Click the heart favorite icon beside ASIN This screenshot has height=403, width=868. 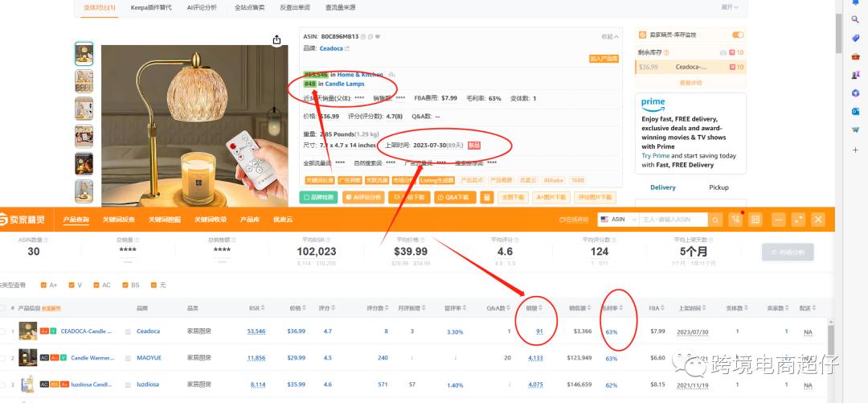(x=378, y=36)
